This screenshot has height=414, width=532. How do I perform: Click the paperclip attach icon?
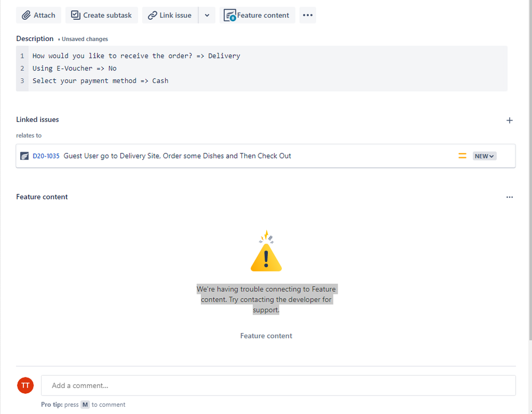click(x=26, y=15)
